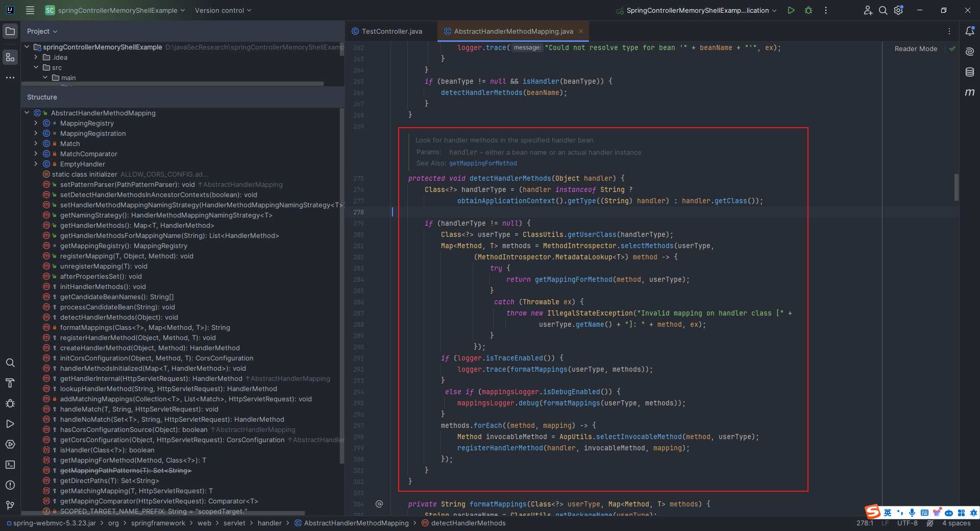Expand EmptyHandler class node
980x531 pixels.
36,164
